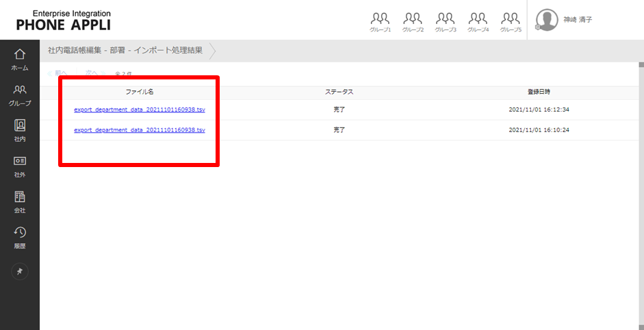Click the vertical scrollbar on right edge

[641, 171]
